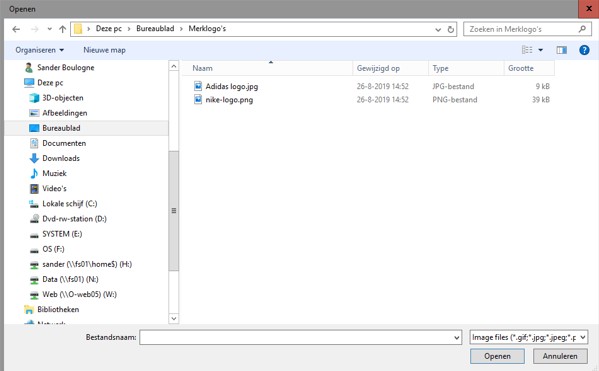
Task: Select the file Adidas logo.jpg
Action: point(232,86)
